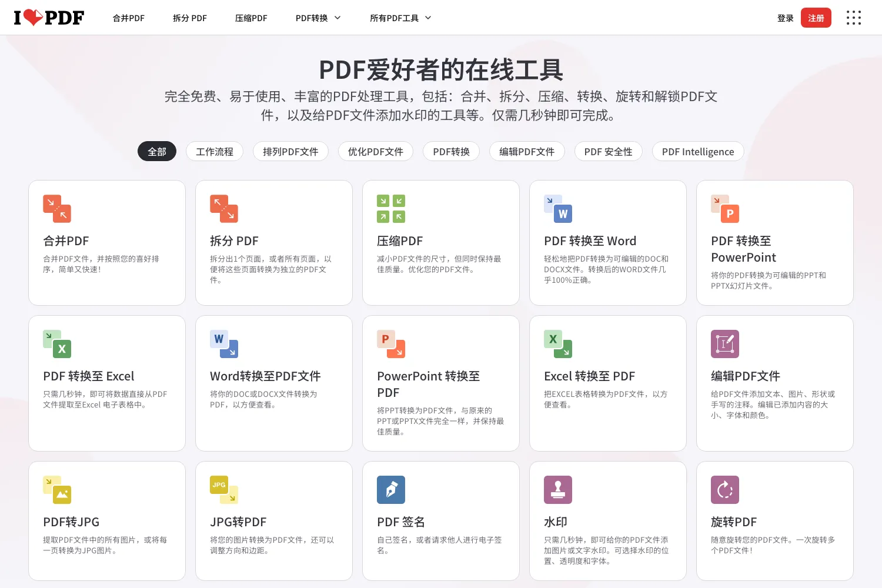Open the 旋转PDF card title

click(734, 522)
